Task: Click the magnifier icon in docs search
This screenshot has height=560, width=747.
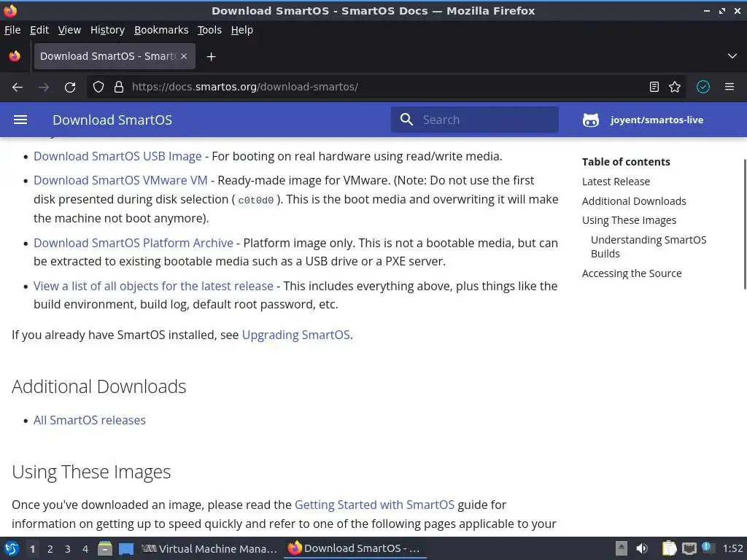Action: [x=406, y=119]
